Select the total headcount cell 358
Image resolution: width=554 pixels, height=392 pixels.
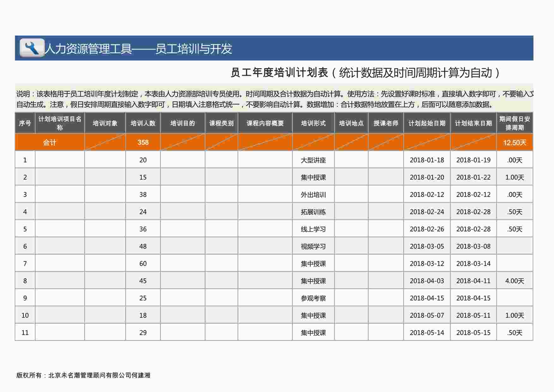143,142
